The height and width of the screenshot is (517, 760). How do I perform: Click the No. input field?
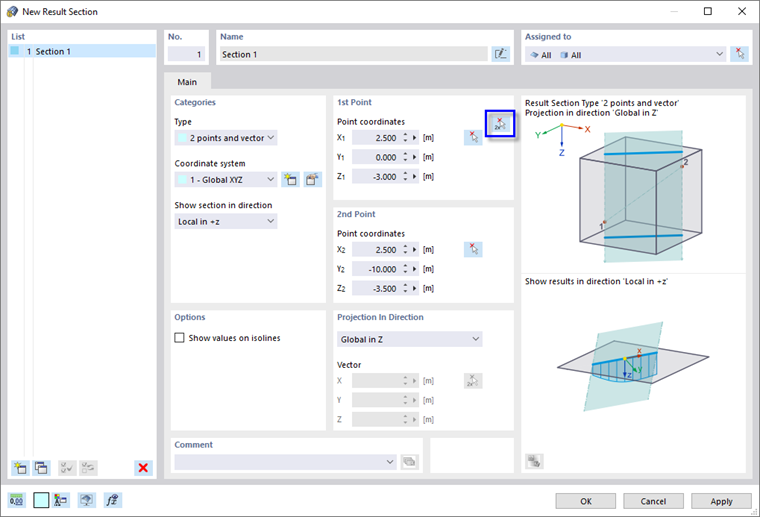coord(187,54)
